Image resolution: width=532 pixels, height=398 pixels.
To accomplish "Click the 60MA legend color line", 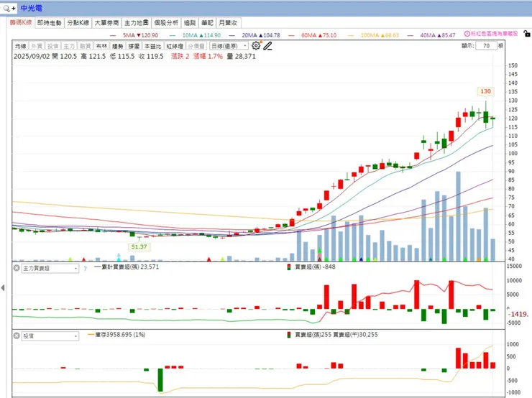I will coord(291,35).
